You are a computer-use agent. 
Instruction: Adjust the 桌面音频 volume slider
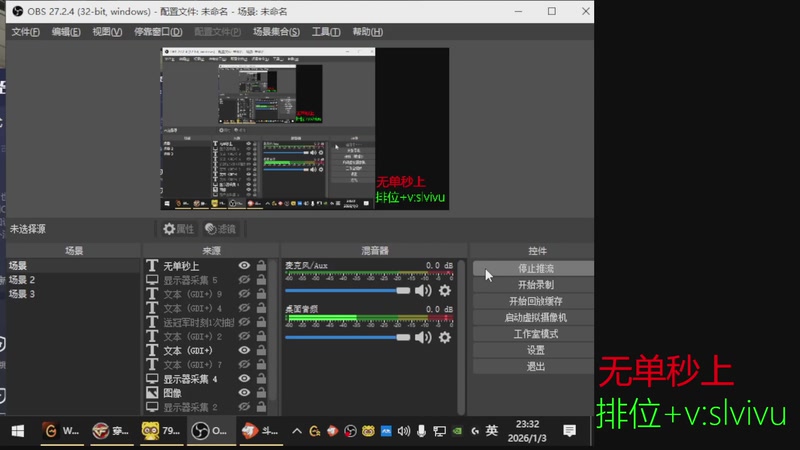(x=347, y=337)
